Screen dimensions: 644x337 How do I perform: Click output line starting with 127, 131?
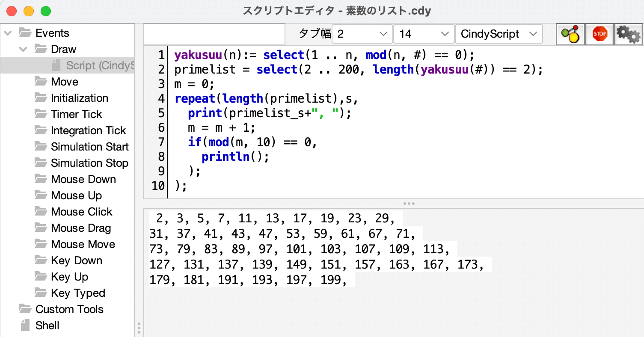321,265
